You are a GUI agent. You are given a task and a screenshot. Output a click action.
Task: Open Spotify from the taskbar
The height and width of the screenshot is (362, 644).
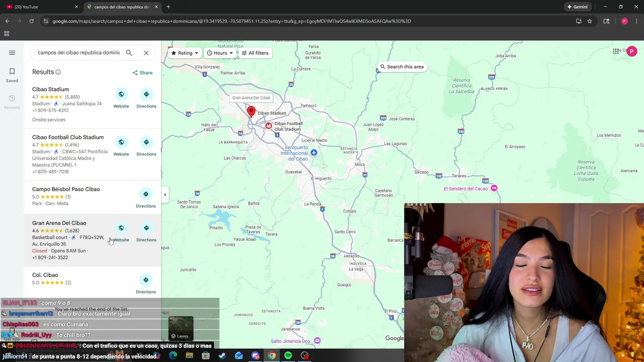(288, 356)
